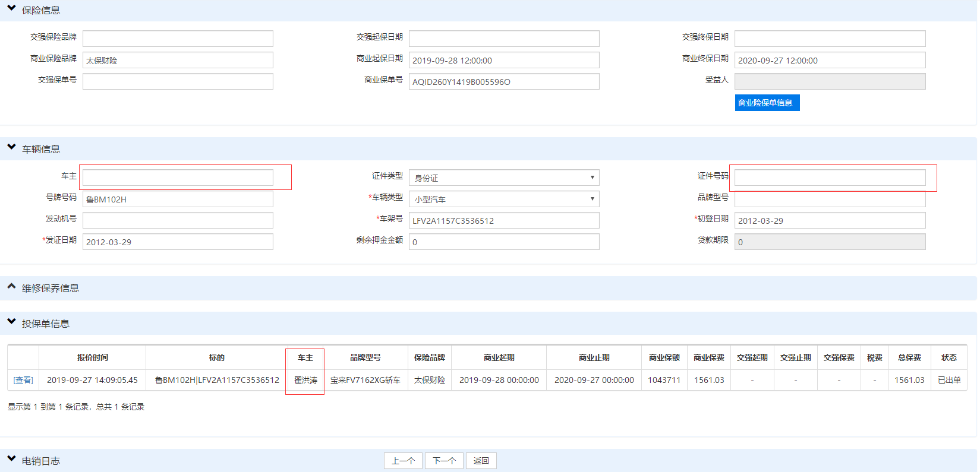This screenshot has height=472, width=980.
Task: Select the 已出单 status cell
Action: click(x=949, y=380)
